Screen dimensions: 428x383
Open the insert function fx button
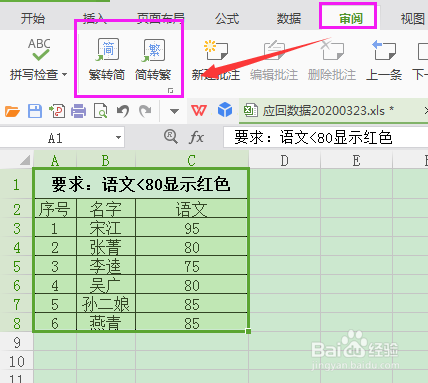(196, 137)
